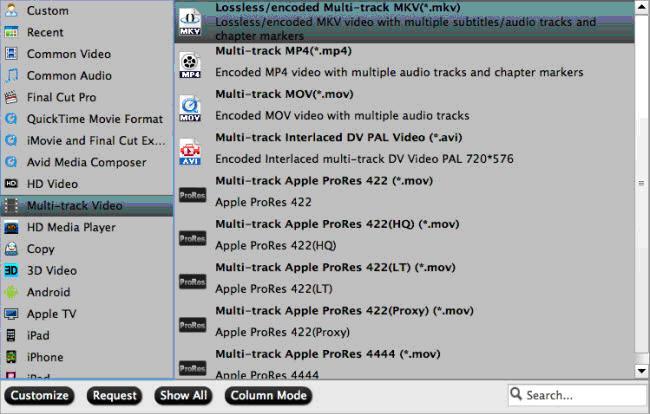Select the iPhone label
The image size is (650, 414).
point(45,357)
